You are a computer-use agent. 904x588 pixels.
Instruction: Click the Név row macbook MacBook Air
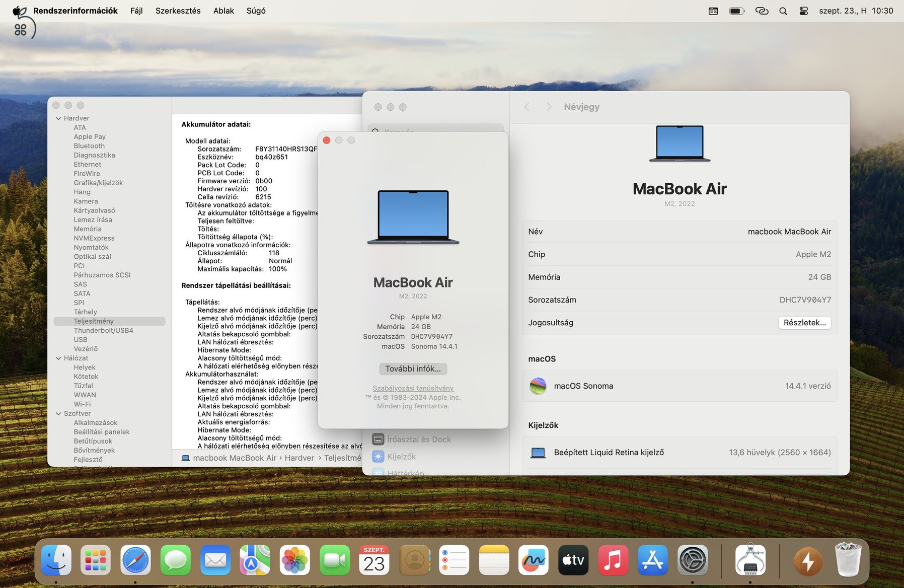[x=680, y=232]
